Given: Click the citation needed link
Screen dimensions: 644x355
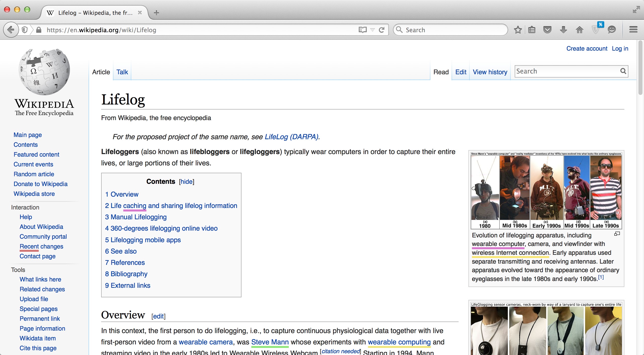Looking at the screenshot, I should click(341, 351).
